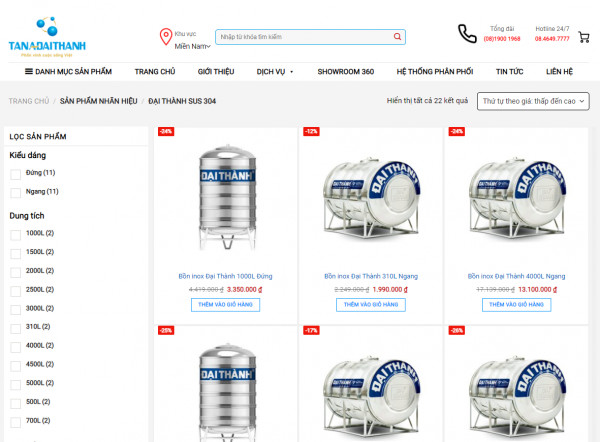
Task: Open the horizontal tank image under -17% badge
Action: click(371, 397)
